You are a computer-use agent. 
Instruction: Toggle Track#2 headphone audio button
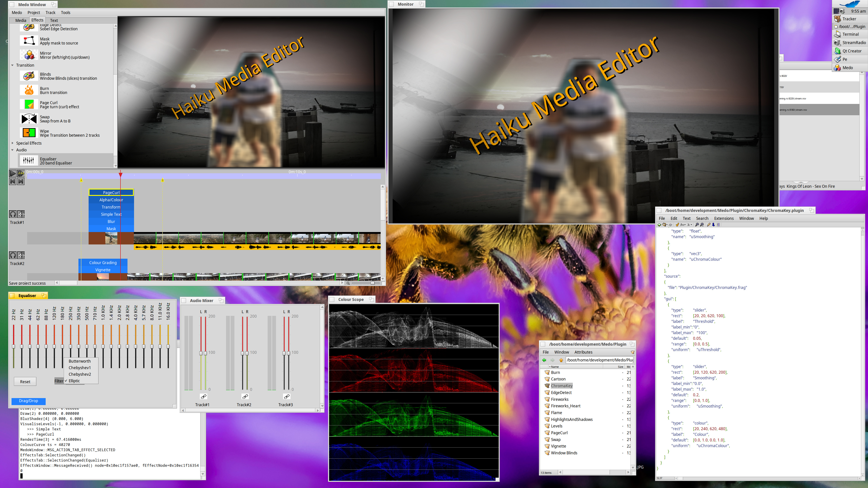pyautogui.click(x=13, y=255)
